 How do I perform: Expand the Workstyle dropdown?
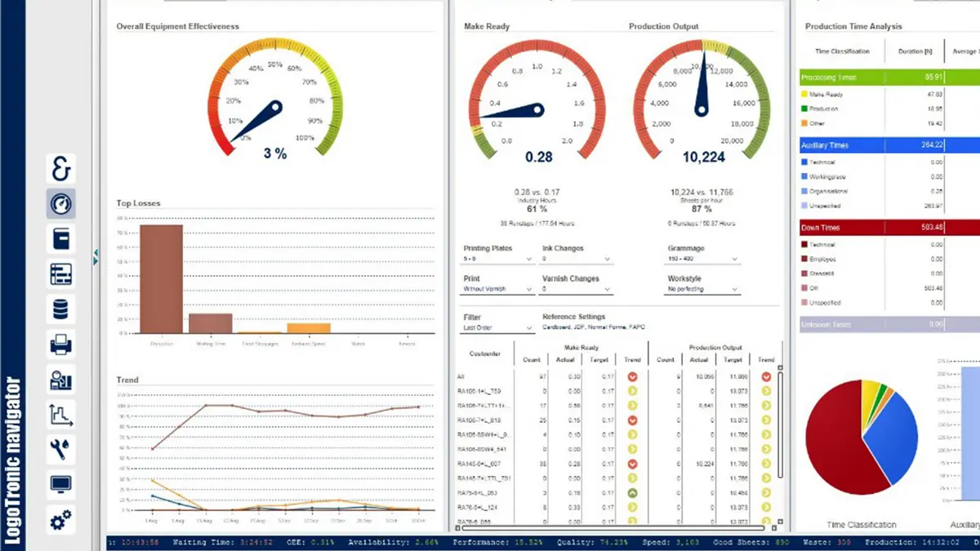702,289
